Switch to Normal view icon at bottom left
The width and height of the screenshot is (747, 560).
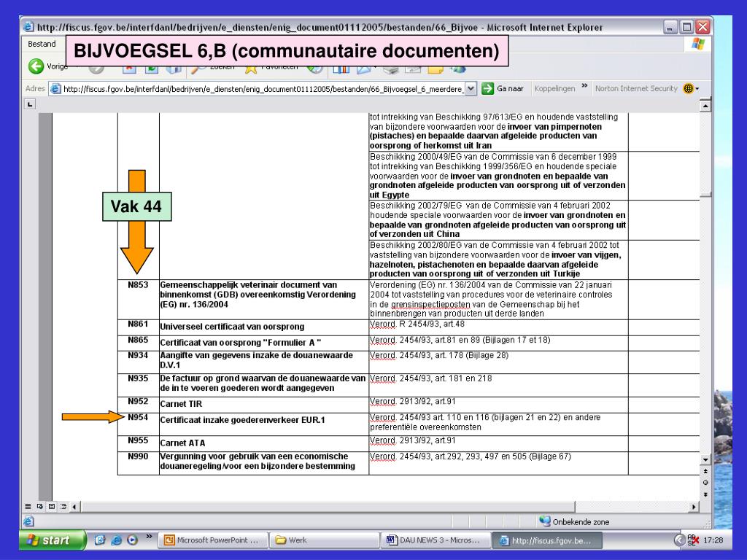click(x=28, y=506)
